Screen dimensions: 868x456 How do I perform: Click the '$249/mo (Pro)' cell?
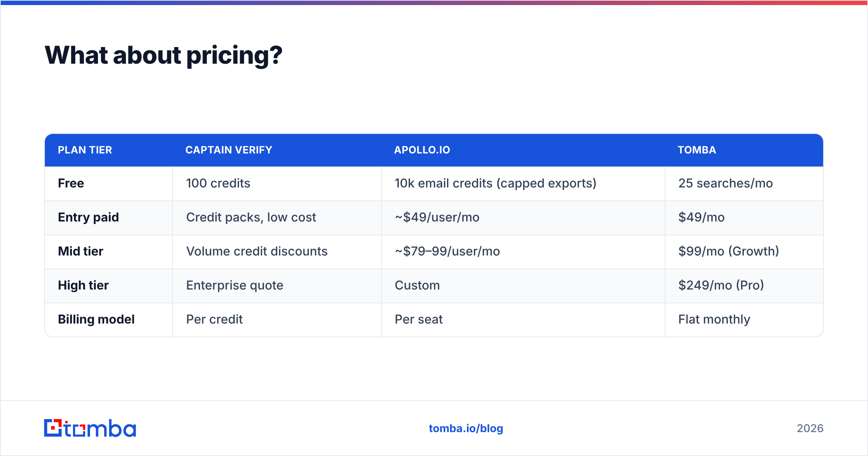744,286
